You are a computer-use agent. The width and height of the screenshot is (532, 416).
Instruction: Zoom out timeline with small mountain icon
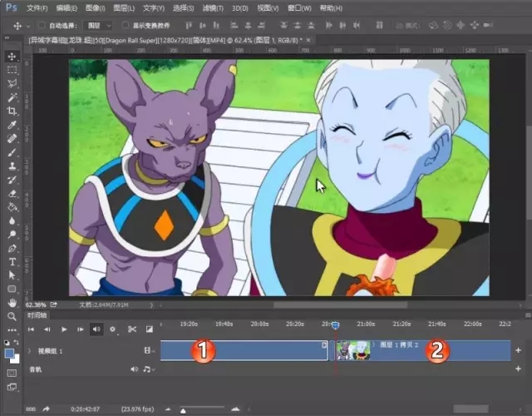point(168,409)
